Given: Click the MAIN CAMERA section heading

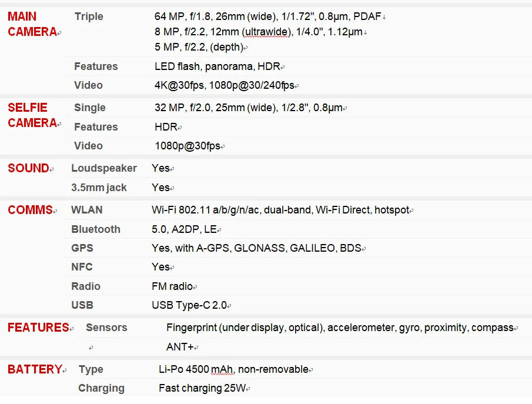Looking at the screenshot, I should point(32,24).
